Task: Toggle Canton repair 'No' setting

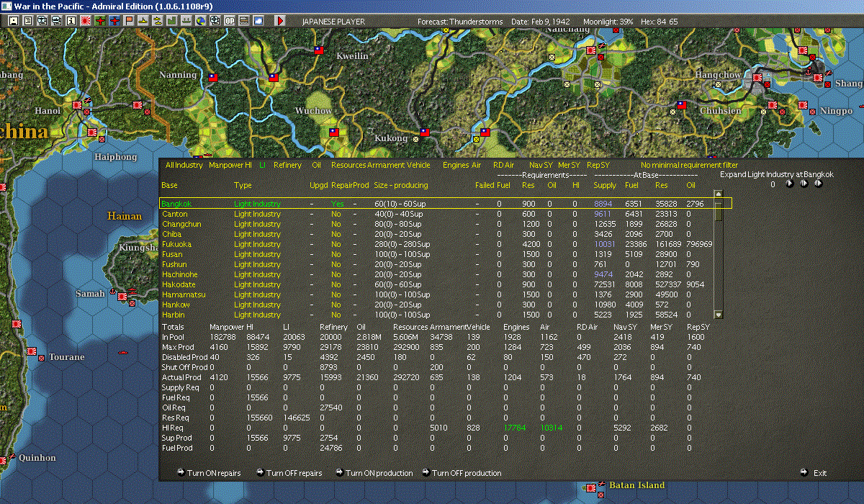Action: [x=336, y=215]
